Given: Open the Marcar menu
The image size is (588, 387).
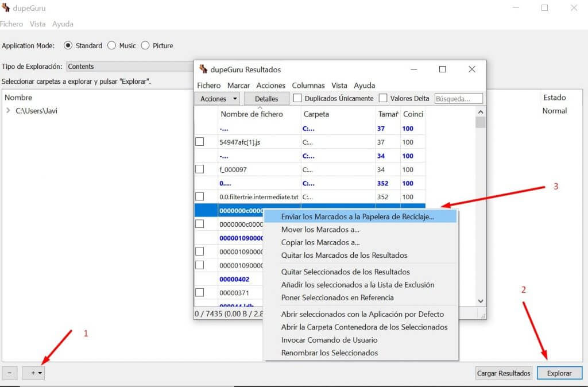Looking at the screenshot, I should pyautogui.click(x=238, y=86).
